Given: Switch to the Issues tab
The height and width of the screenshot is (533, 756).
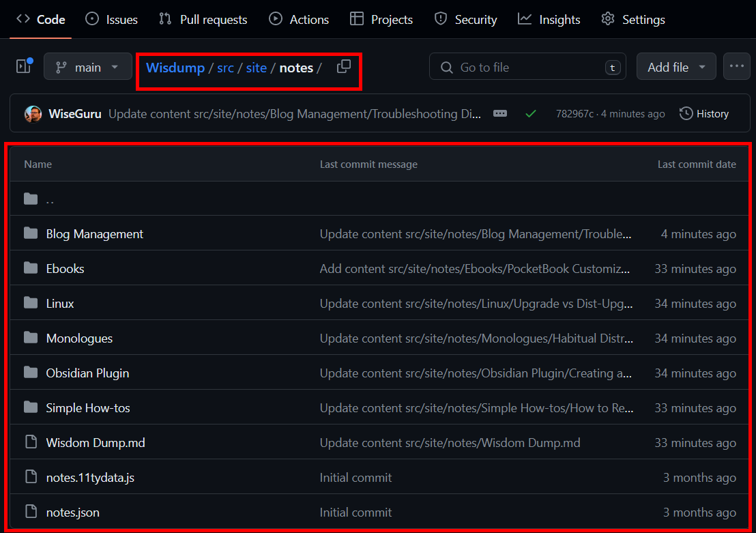Looking at the screenshot, I should (112, 19).
